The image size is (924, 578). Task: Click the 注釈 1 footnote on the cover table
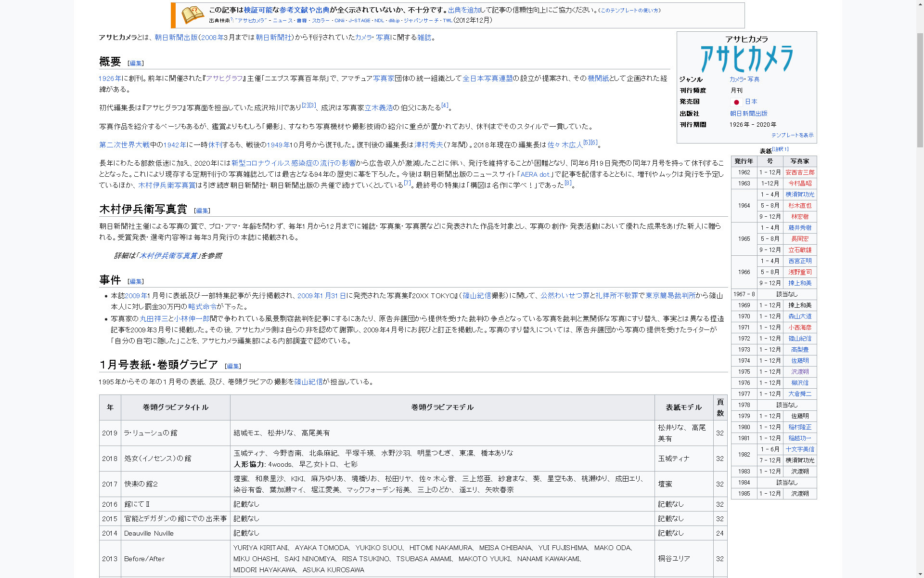pyautogui.click(x=780, y=149)
